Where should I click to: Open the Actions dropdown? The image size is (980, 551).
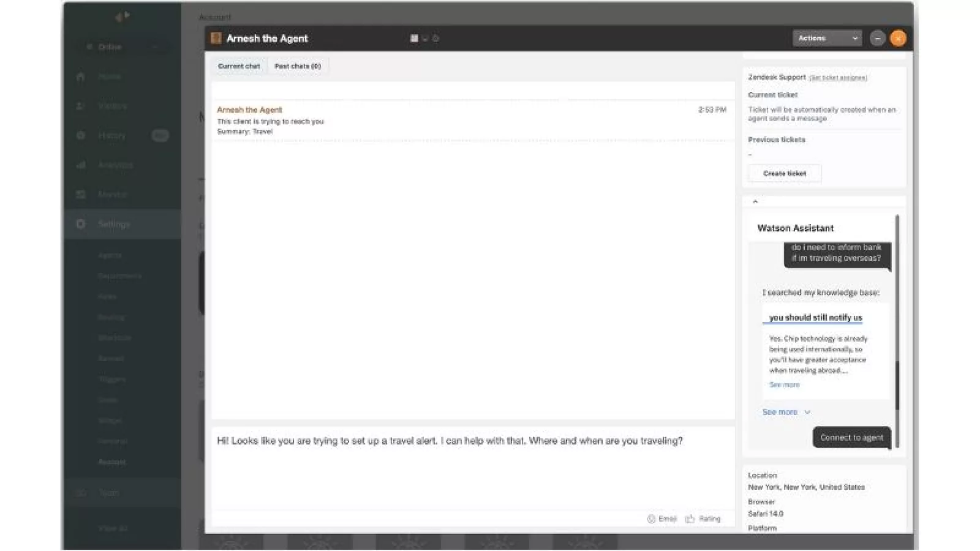827,38
